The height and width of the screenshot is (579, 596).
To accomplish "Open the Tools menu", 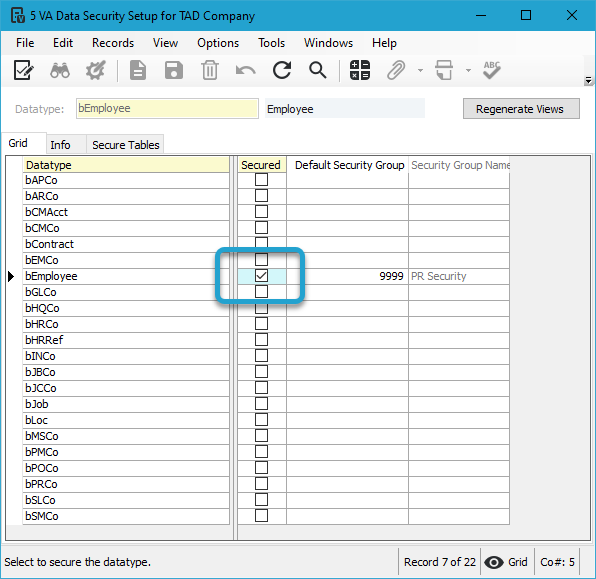I will (271, 43).
